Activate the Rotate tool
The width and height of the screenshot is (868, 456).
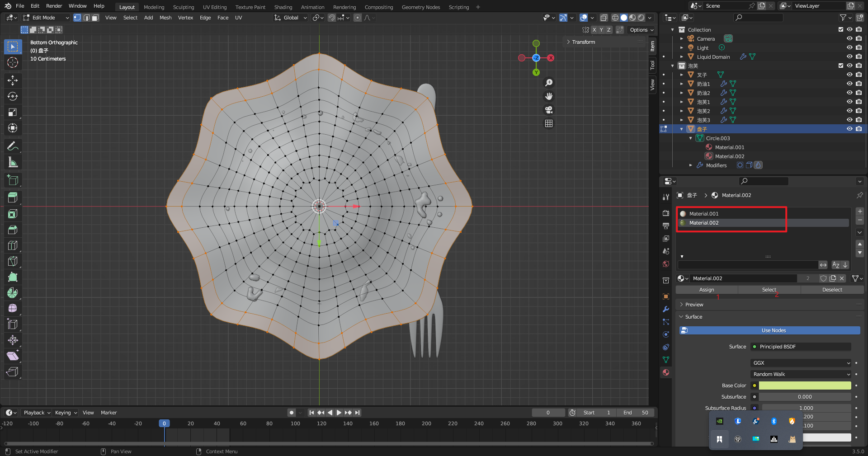coord(13,96)
